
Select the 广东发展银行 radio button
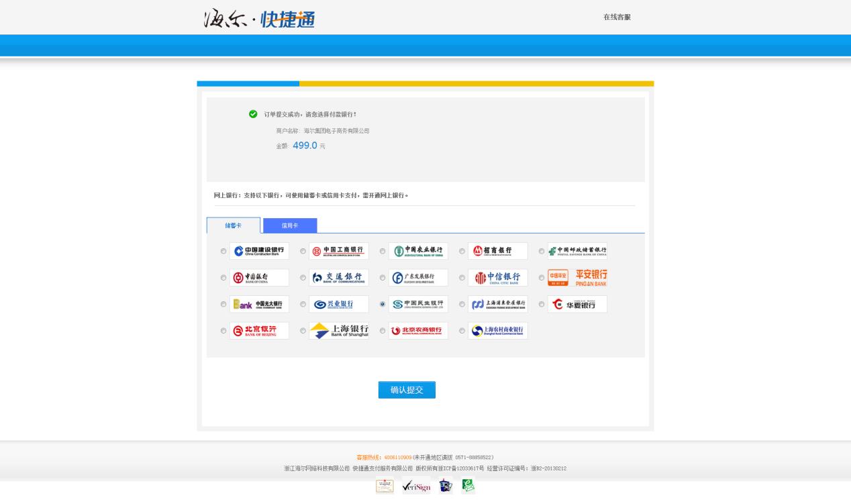pyautogui.click(x=383, y=278)
